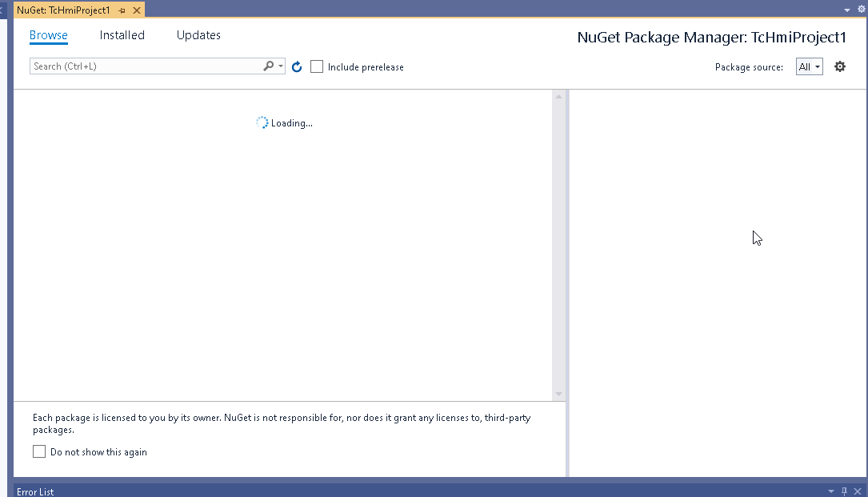Open document window options gear at top right
The height and width of the screenshot is (497, 868).
point(862,9)
